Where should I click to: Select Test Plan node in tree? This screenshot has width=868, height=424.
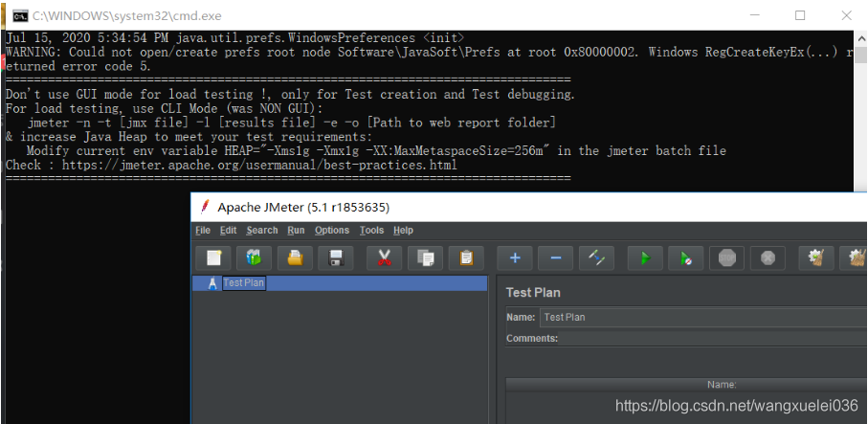point(243,283)
